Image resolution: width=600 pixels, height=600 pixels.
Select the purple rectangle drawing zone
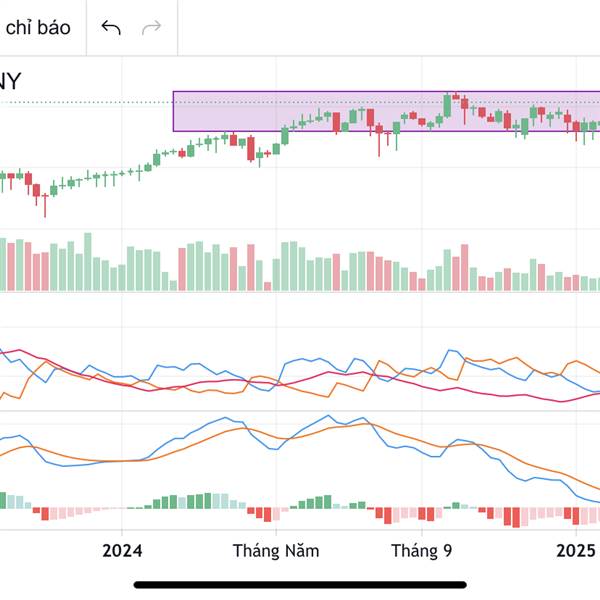pyautogui.click(x=386, y=111)
